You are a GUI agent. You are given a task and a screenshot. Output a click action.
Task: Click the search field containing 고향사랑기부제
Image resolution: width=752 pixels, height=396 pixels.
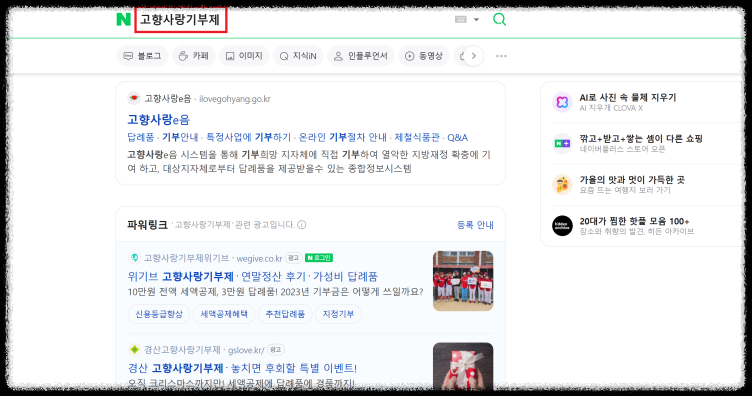pyautogui.click(x=180, y=20)
